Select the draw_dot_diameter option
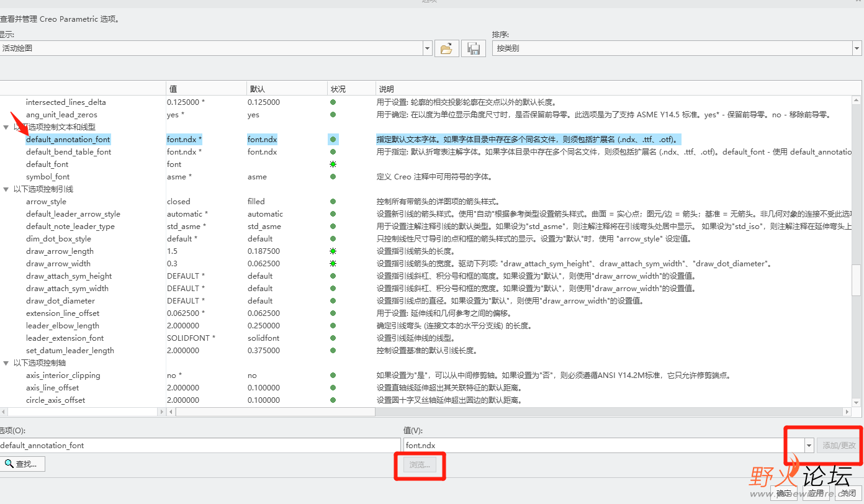Screen dimensions: 864x504 (60, 300)
